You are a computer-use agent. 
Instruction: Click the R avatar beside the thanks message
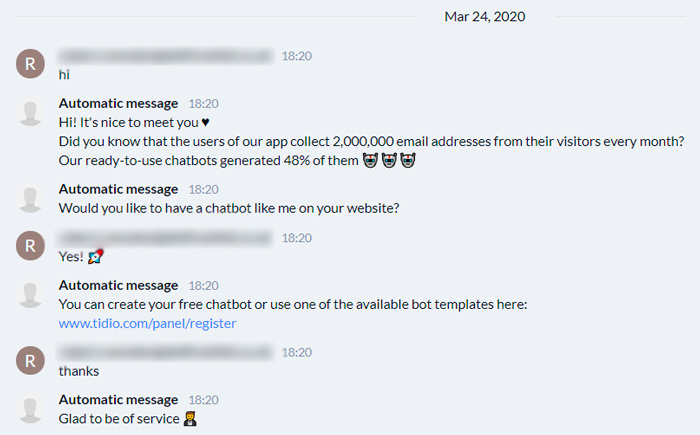30,360
